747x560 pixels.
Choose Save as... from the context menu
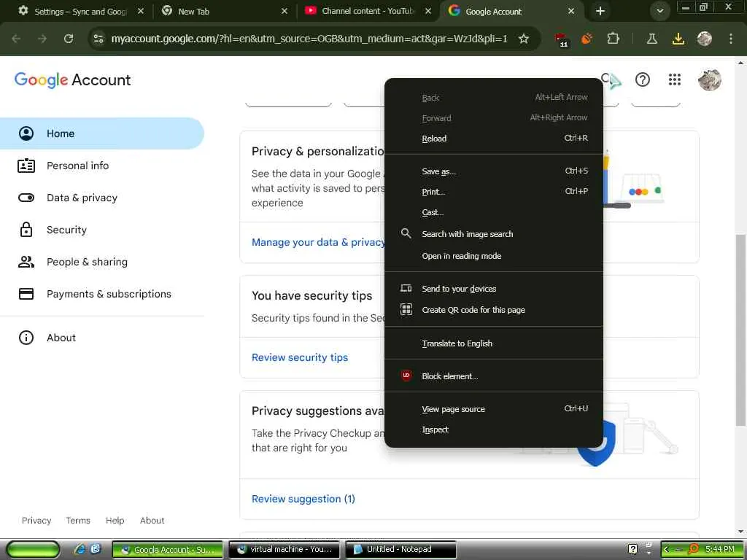point(494,171)
